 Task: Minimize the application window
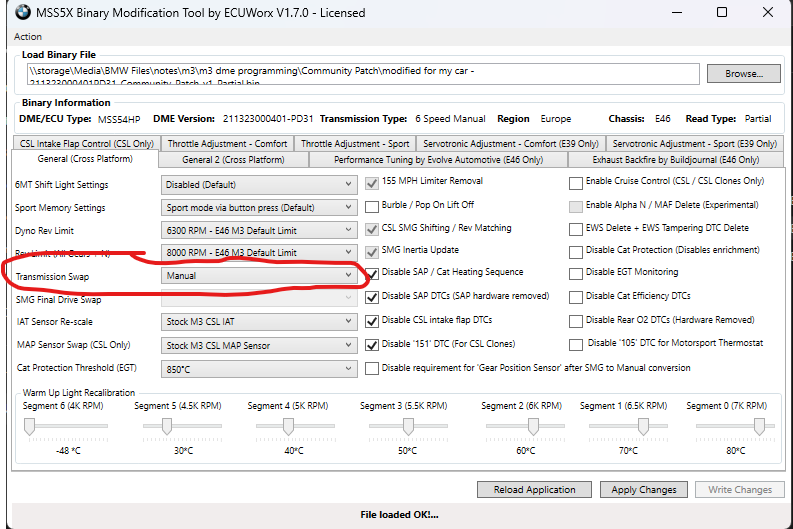677,12
